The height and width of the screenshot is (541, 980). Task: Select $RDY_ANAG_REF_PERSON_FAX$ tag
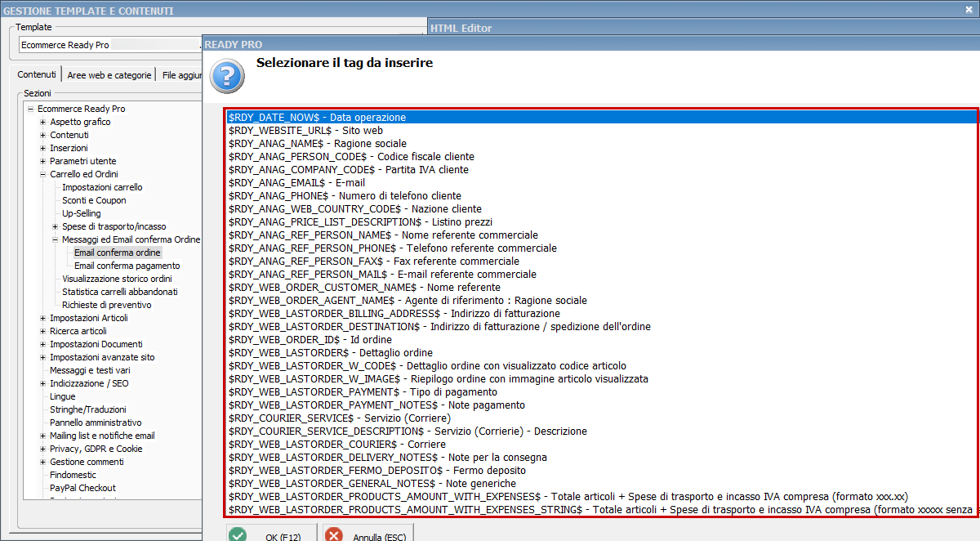601,262
